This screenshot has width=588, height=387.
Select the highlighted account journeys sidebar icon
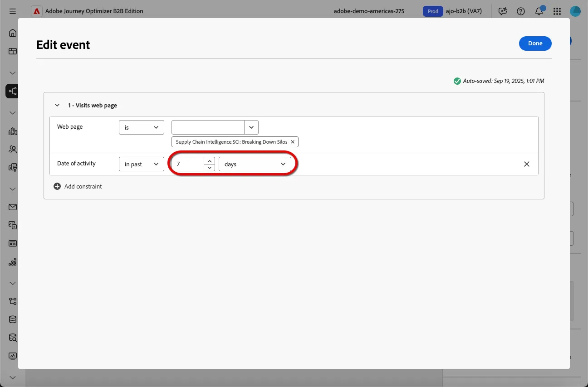[x=13, y=91]
